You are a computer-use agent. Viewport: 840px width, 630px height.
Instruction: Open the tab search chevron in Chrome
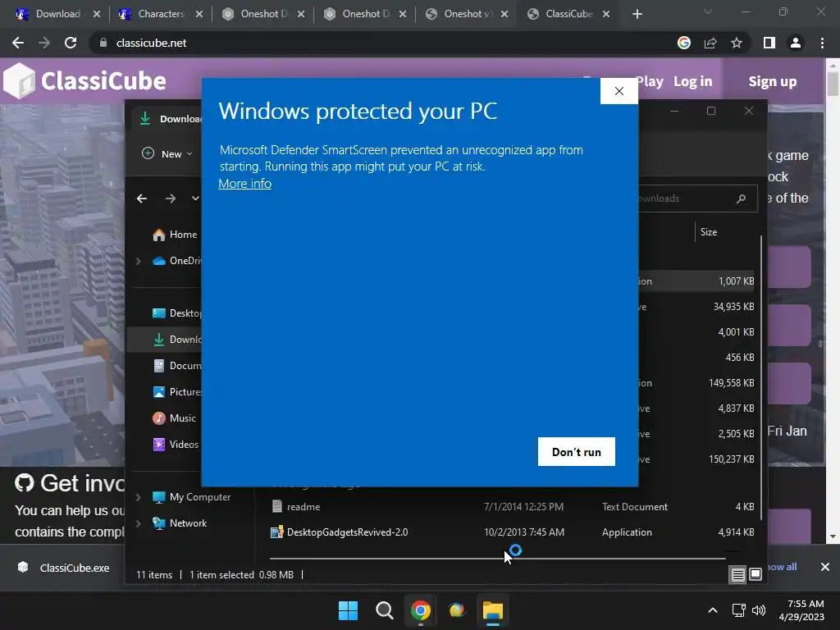pos(708,11)
